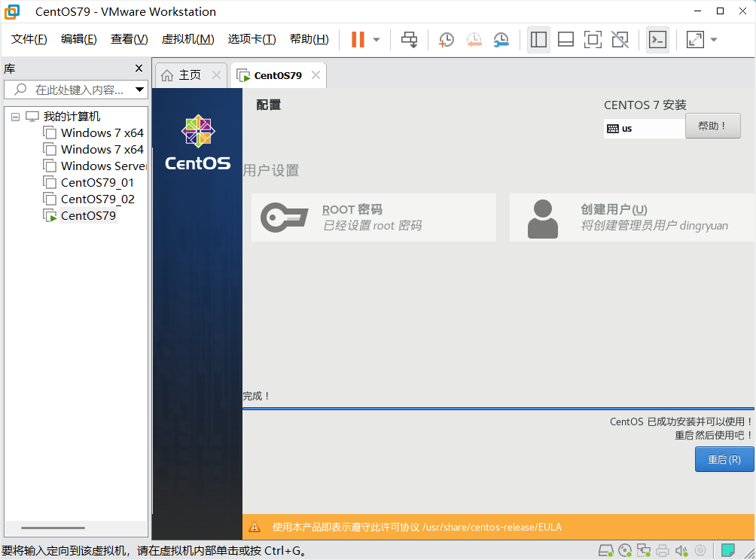Open the stretch mode dropdown arrow
This screenshot has width=756, height=560.
[714, 40]
